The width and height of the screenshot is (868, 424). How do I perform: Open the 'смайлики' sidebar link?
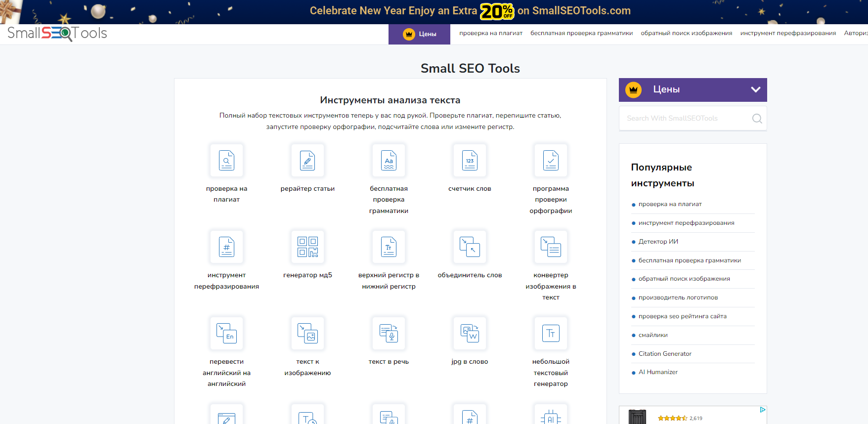pos(653,335)
